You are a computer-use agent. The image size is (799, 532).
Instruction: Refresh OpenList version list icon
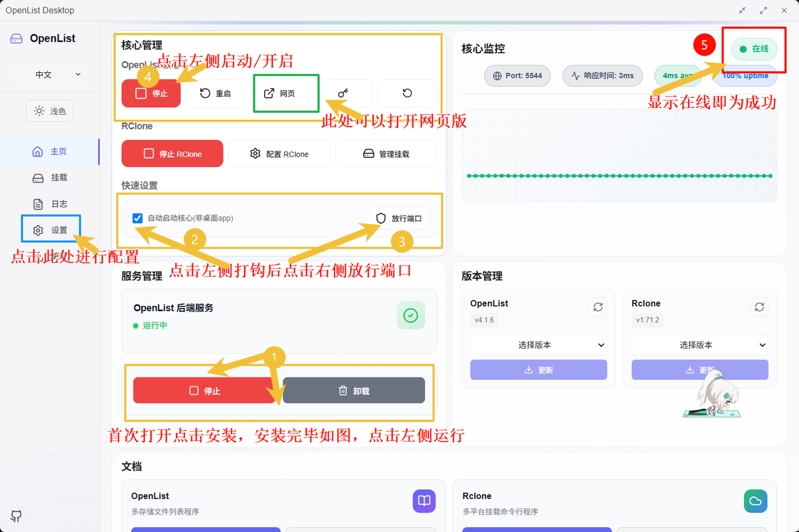pos(598,307)
